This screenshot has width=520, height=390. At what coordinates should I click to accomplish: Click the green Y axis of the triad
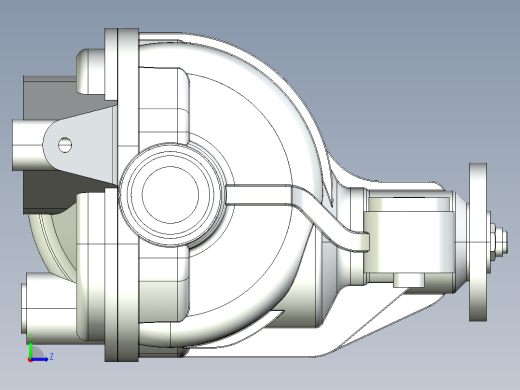30,351
